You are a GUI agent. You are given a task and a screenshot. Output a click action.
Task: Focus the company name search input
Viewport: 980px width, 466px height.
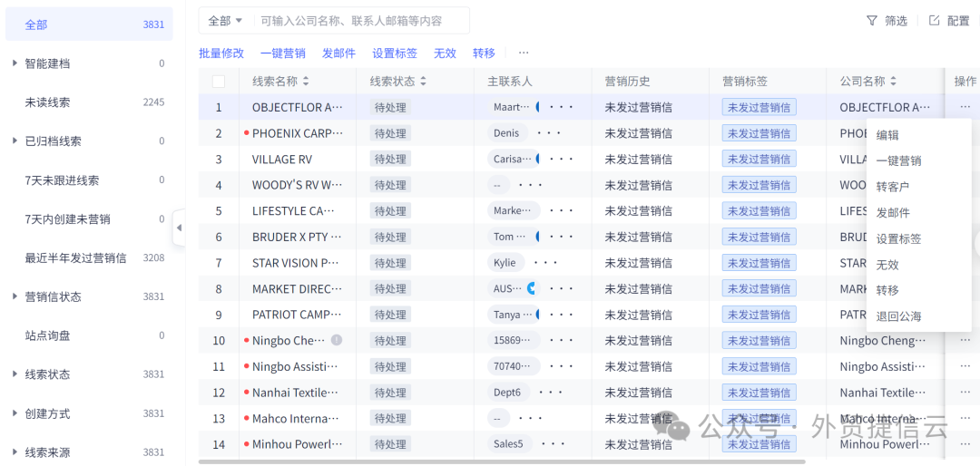tap(361, 21)
